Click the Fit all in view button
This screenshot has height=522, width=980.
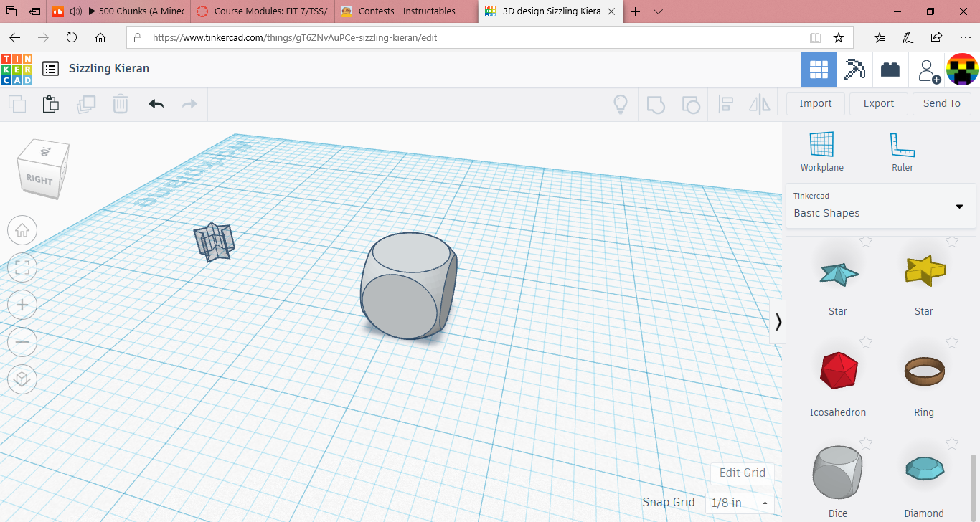(x=22, y=268)
